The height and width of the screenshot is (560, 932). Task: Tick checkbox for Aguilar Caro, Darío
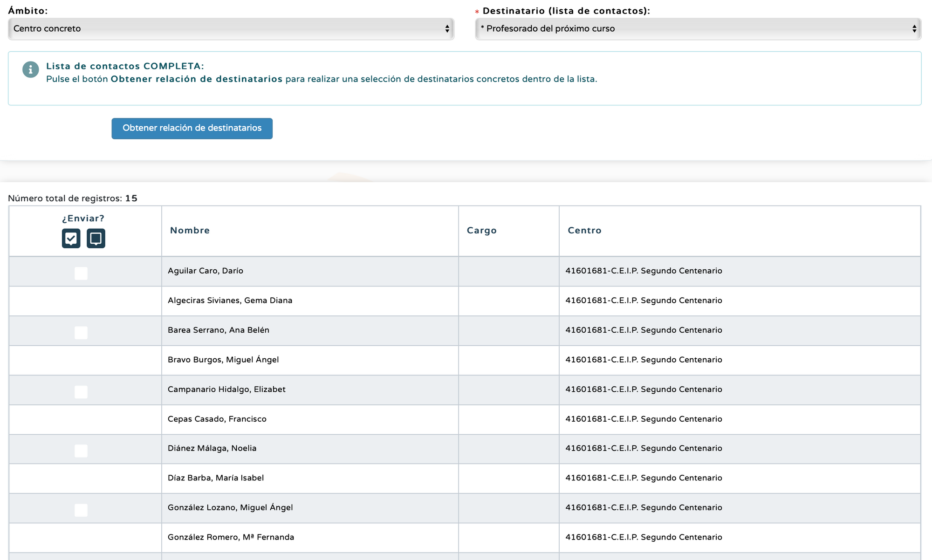tap(81, 273)
